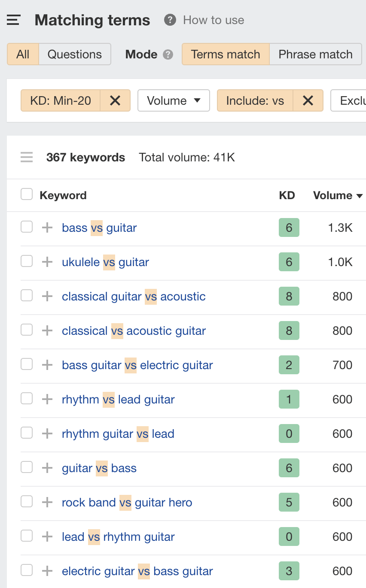Image resolution: width=366 pixels, height=588 pixels.
Task: Check the select-all keywords checkbox
Action: click(27, 194)
